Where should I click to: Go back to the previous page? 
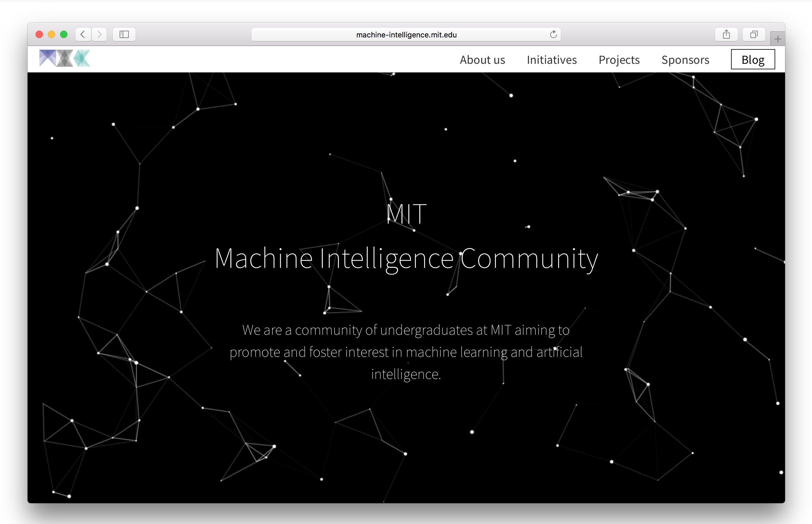83,34
